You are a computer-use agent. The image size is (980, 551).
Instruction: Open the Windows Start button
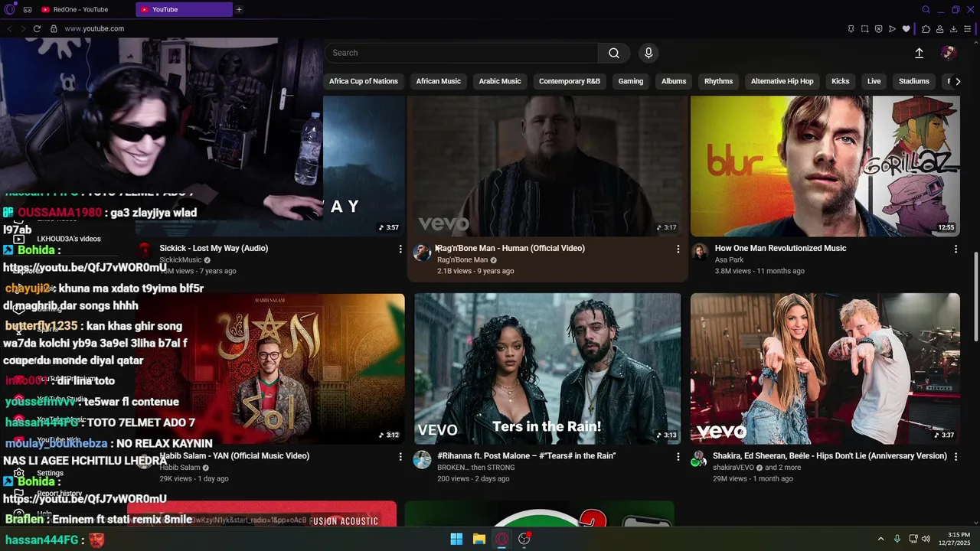(456, 539)
